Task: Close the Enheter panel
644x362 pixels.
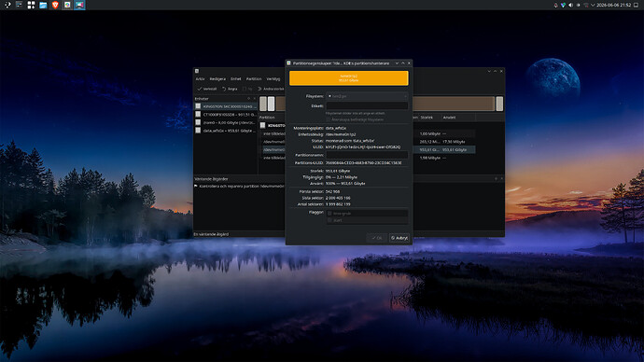Action: click(x=254, y=99)
